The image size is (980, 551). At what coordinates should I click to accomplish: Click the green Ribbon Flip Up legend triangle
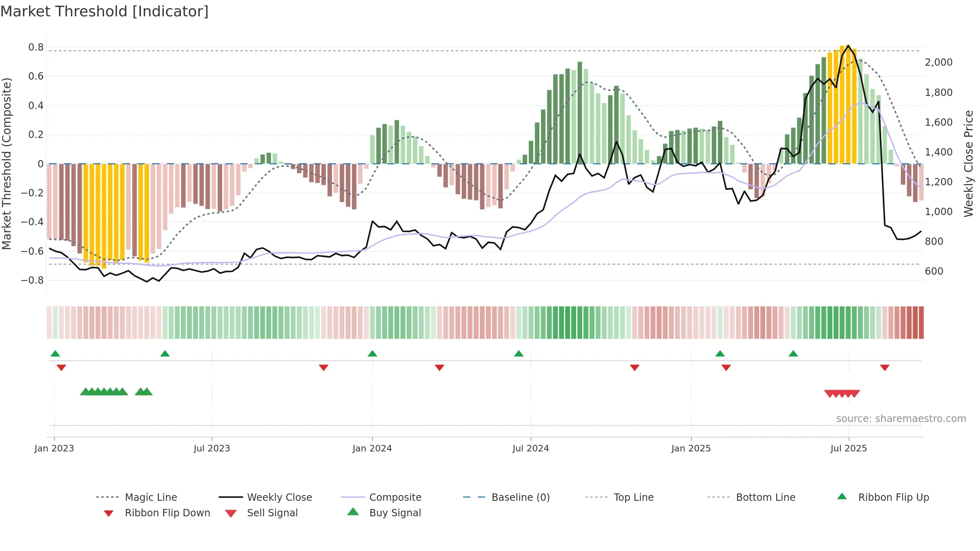(842, 496)
